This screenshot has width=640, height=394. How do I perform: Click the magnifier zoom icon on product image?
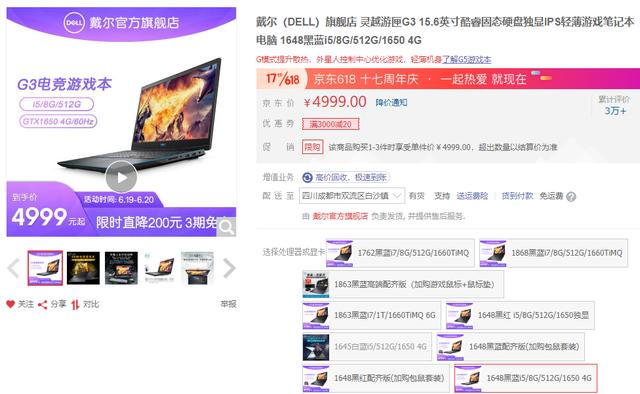coord(226,227)
